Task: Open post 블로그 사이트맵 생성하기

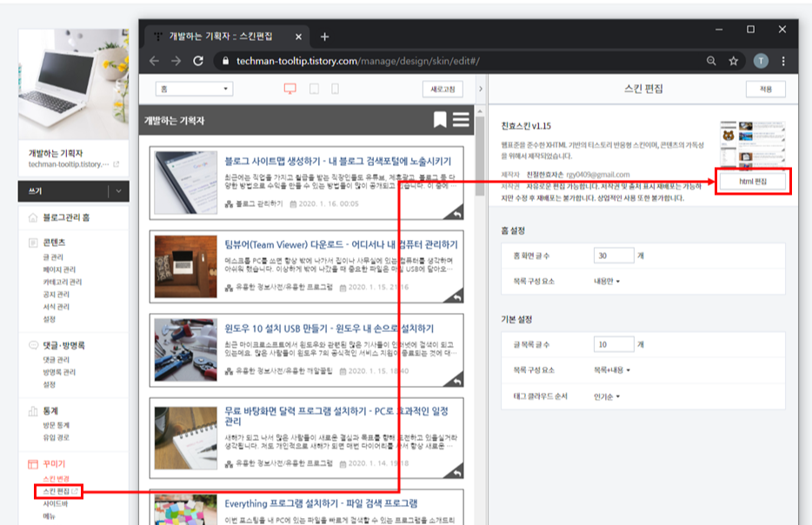Action: (x=337, y=162)
